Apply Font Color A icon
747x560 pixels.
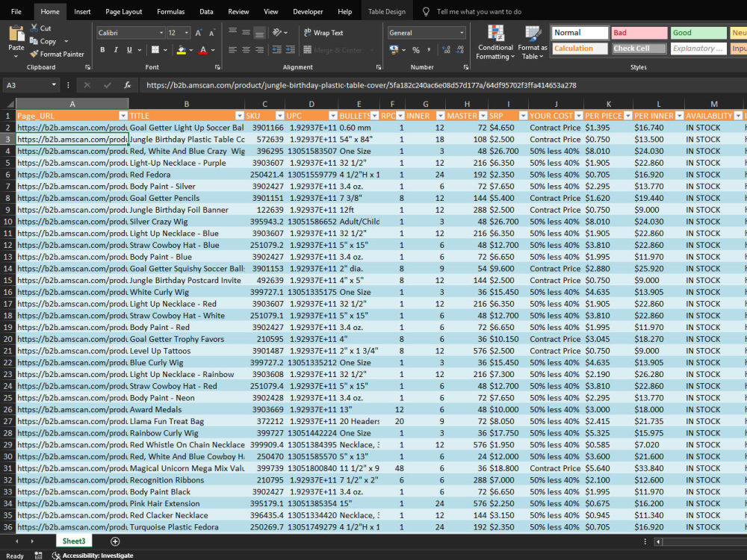tap(203, 49)
